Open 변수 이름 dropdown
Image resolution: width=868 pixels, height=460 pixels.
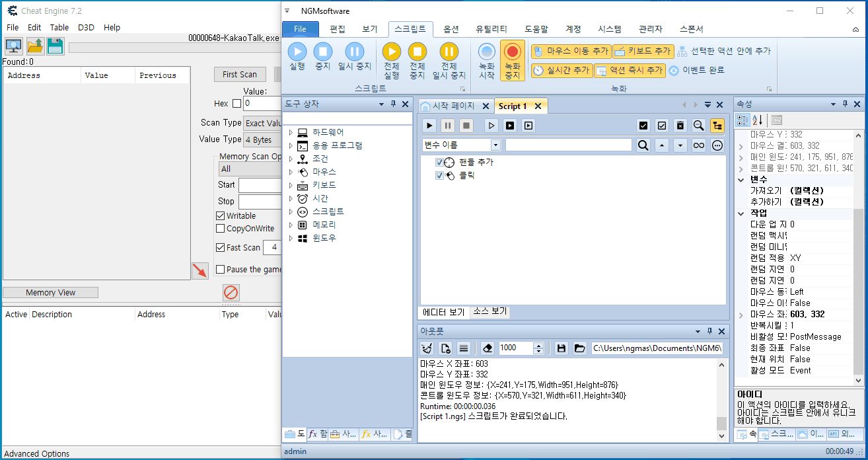pyautogui.click(x=495, y=145)
